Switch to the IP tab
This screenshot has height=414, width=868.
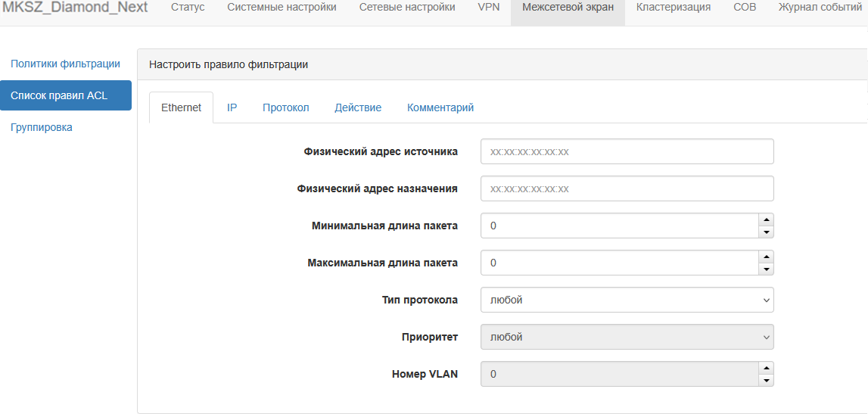pyautogui.click(x=232, y=107)
